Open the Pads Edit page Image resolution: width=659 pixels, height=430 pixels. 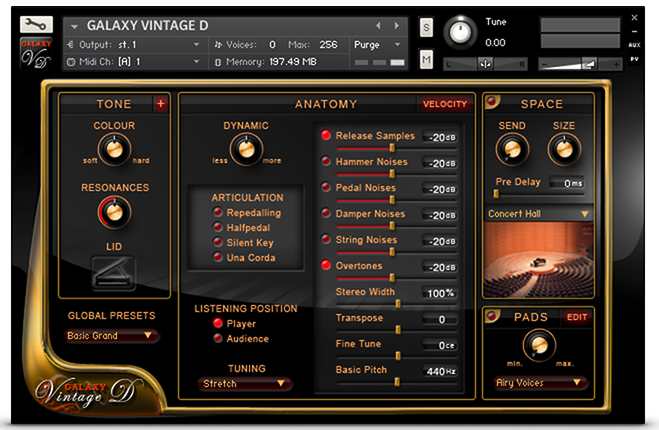(x=577, y=317)
